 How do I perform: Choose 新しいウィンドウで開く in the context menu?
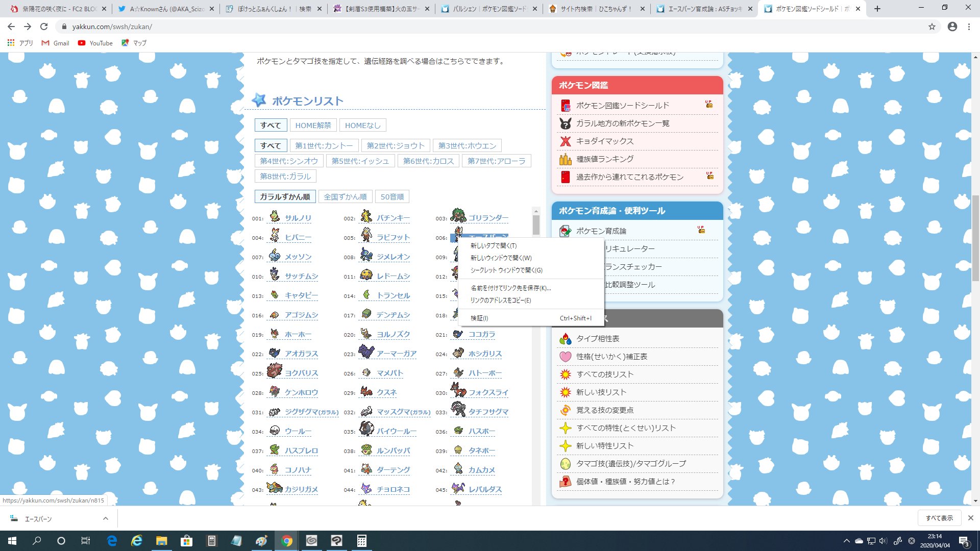point(531,258)
